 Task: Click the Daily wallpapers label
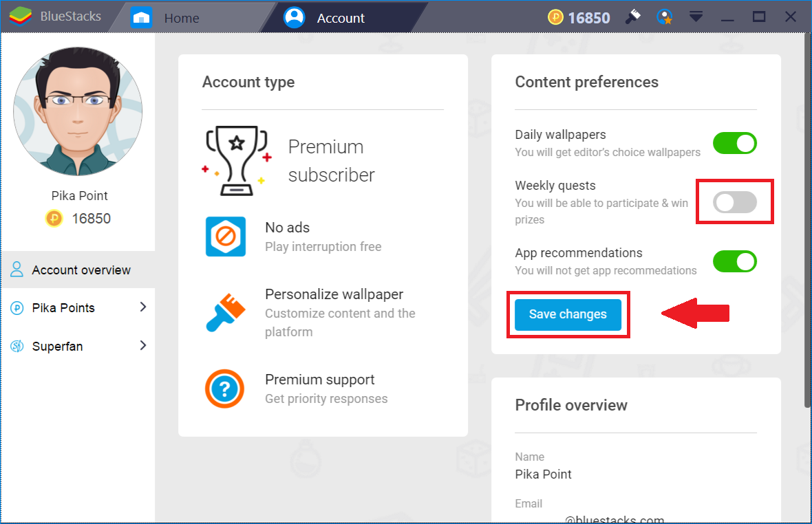560,135
